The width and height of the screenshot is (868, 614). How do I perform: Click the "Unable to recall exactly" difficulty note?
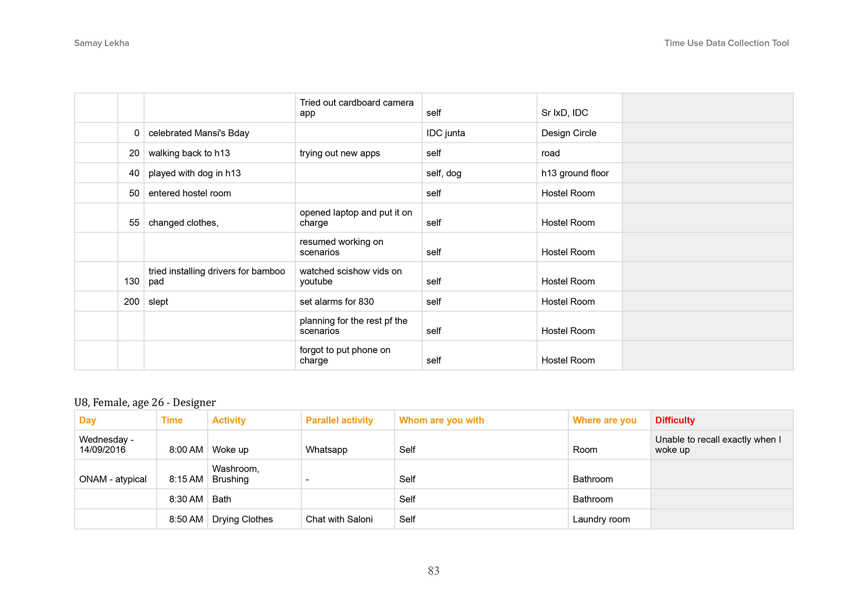718,445
